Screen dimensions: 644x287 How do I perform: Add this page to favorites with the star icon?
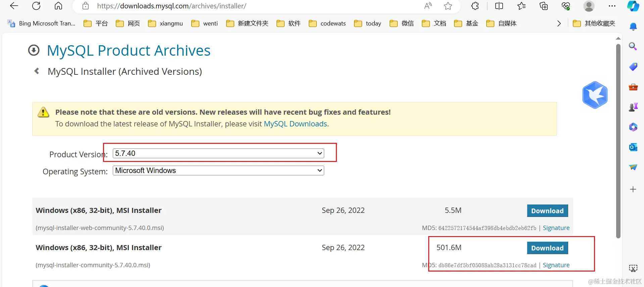(x=448, y=6)
